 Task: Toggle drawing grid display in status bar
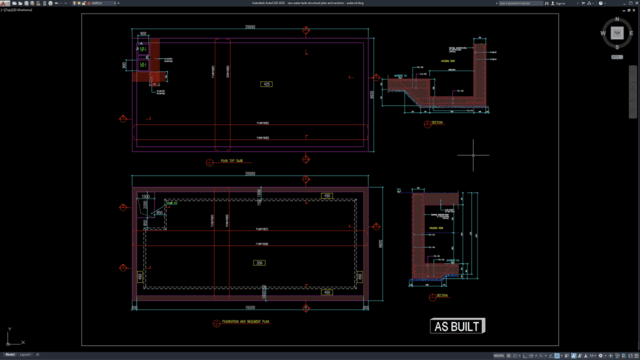[x=509, y=356]
